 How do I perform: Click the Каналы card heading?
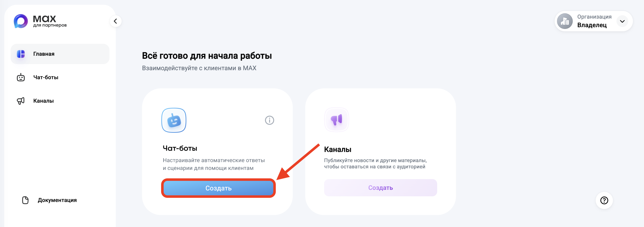337,149
